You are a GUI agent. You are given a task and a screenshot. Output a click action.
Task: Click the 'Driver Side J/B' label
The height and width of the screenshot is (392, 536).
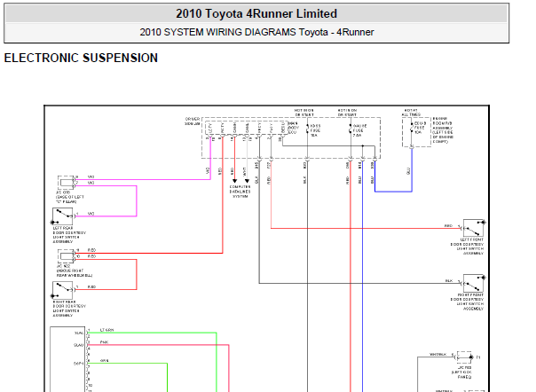pyautogui.click(x=193, y=122)
